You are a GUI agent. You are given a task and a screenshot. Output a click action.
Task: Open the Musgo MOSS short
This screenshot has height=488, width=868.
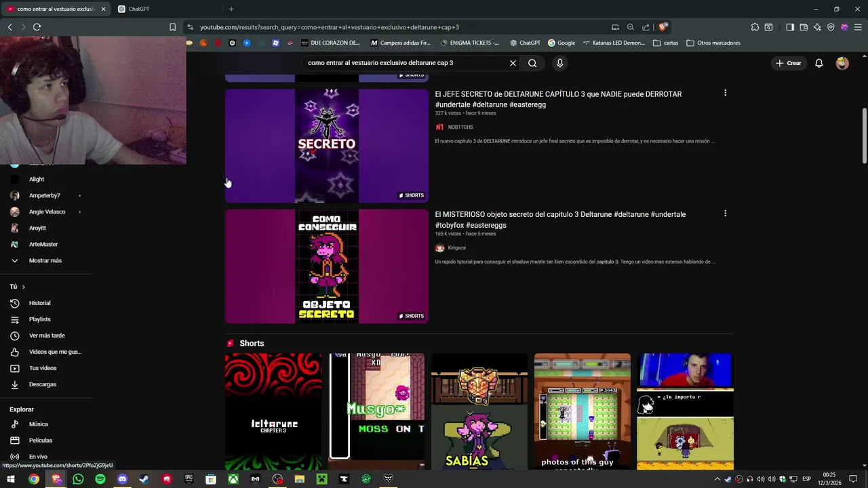(376, 411)
